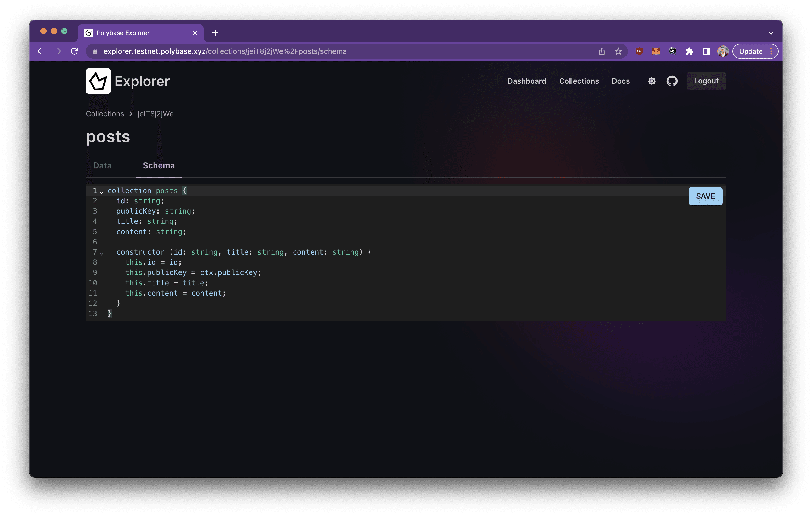Select the Schema tab
This screenshot has height=516, width=812.
[159, 165]
